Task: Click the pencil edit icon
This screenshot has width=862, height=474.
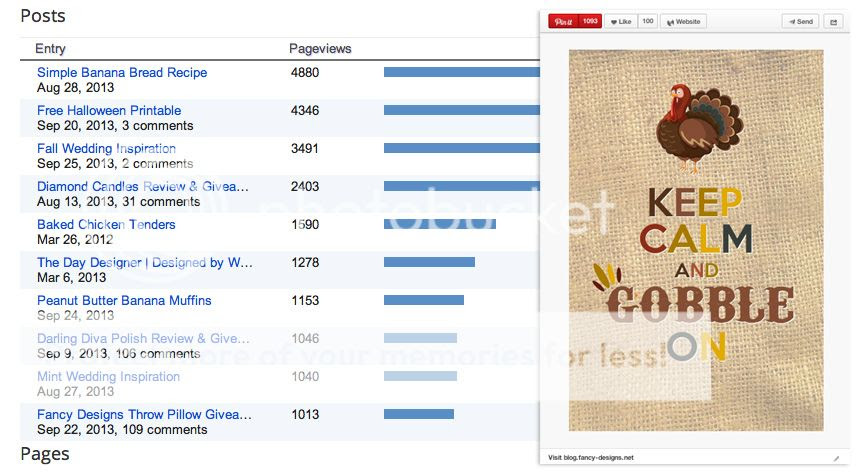Action: click(x=836, y=458)
